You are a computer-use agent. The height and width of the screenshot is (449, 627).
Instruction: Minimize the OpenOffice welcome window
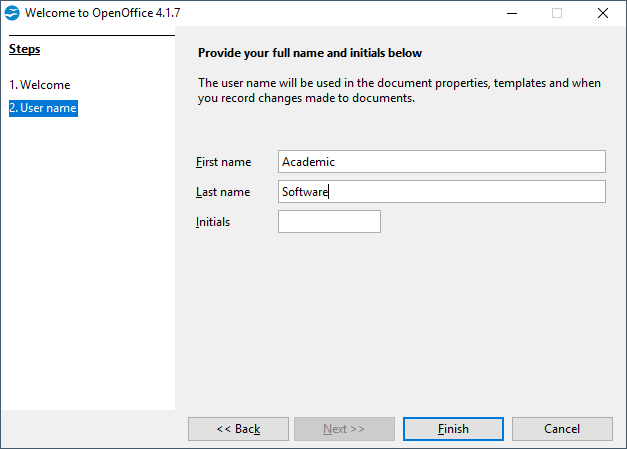[512, 13]
